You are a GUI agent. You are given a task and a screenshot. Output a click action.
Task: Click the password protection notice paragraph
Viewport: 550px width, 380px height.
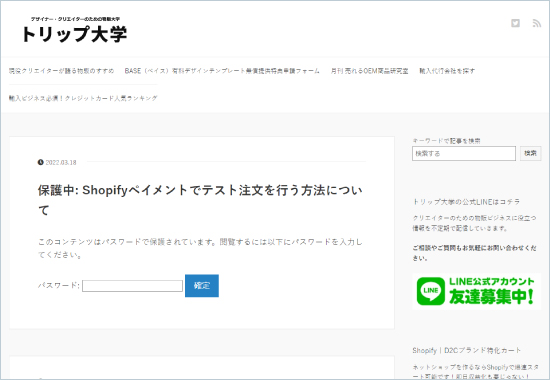pyautogui.click(x=200, y=248)
